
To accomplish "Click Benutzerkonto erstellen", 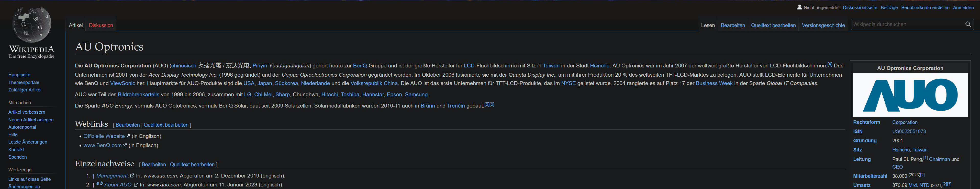I will (x=925, y=8).
